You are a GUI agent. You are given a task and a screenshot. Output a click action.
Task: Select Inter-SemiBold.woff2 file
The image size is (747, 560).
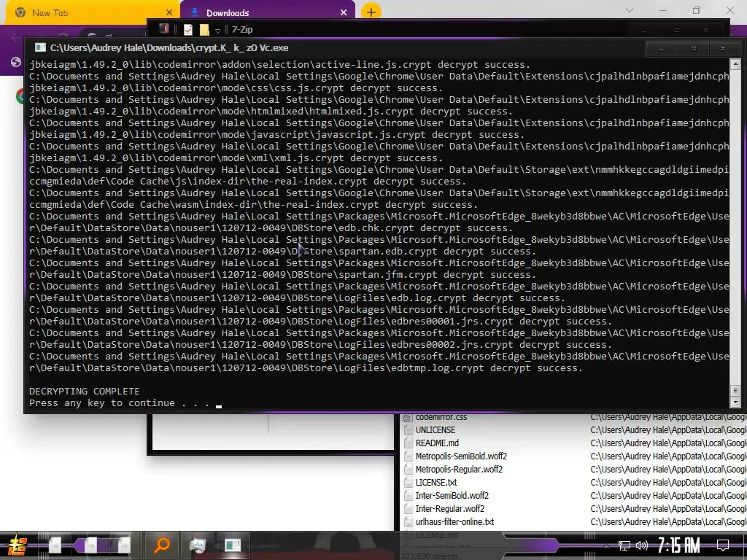[452, 496]
